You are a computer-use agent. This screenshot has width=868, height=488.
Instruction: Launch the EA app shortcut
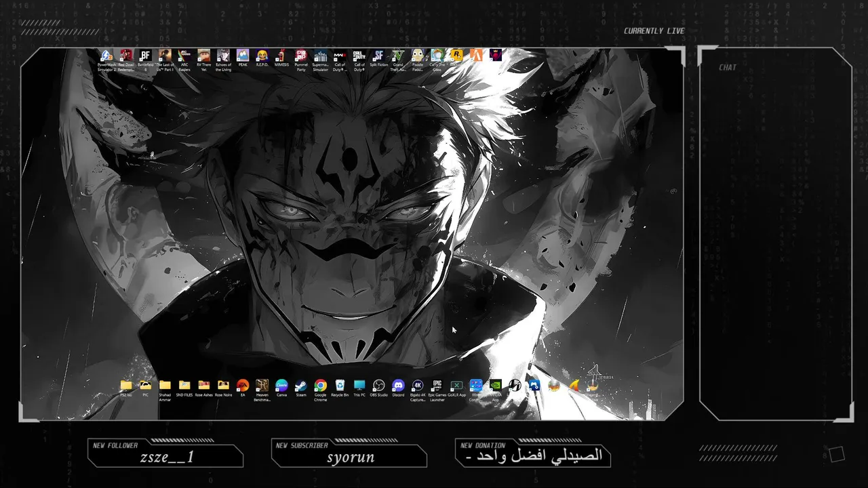pyautogui.click(x=243, y=388)
